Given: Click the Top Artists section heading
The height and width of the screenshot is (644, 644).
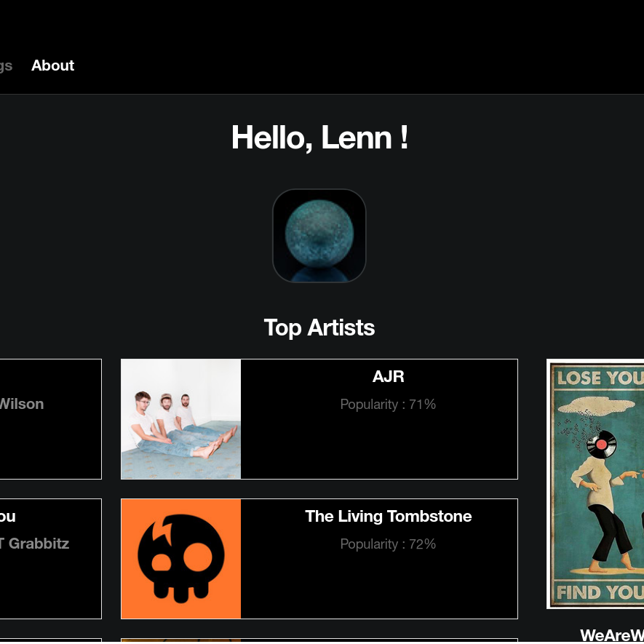Looking at the screenshot, I should (x=319, y=327).
